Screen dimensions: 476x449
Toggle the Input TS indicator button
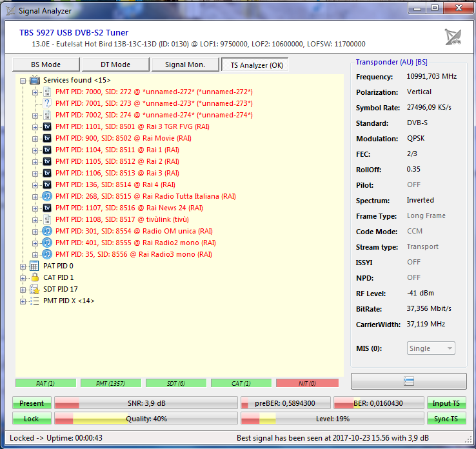point(446,403)
